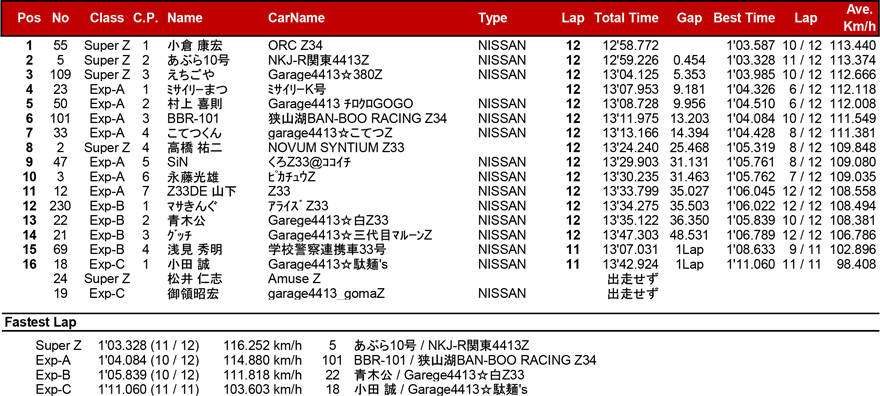This screenshot has width=880, height=396.
Task: Select the Total Time column header
Action: [x=626, y=18]
